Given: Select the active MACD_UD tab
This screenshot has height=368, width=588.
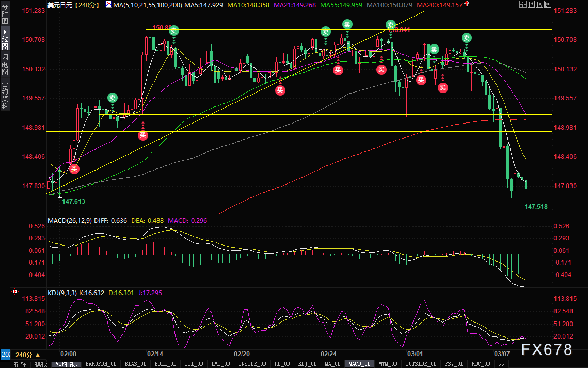Looking at the screenshot, I should 359,364.
